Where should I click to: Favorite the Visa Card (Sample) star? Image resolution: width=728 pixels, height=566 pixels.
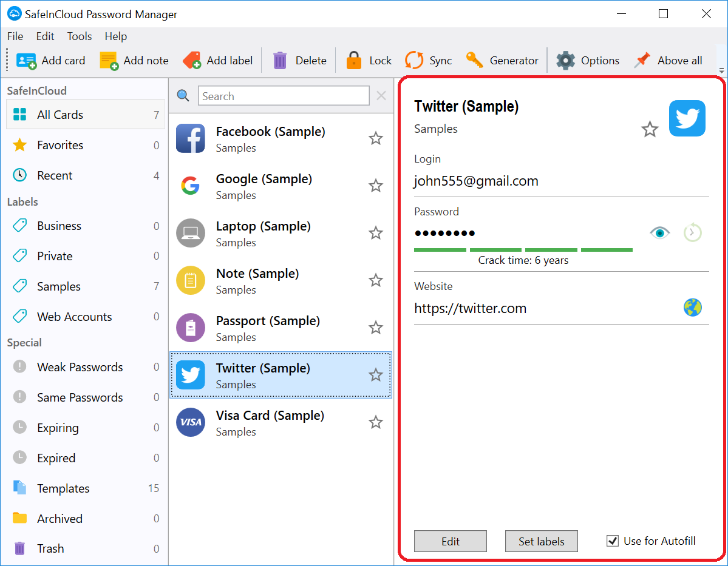click(376, 422)
